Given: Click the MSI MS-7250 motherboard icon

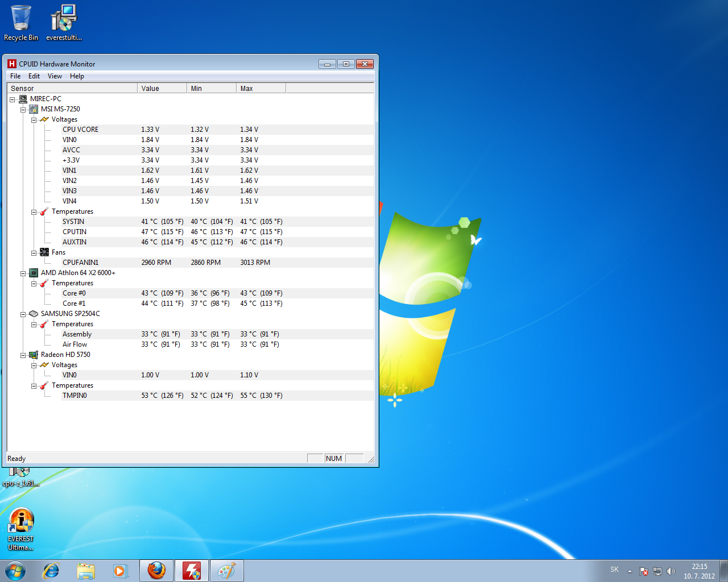Looking at the screenshot, I should click(x=34, y=109).
